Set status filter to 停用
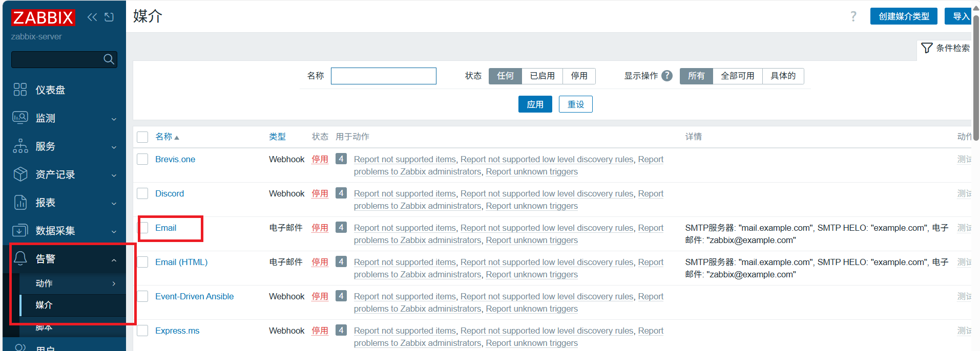The height and width of the screenshot is (351, 980). [x=579, y=76]
